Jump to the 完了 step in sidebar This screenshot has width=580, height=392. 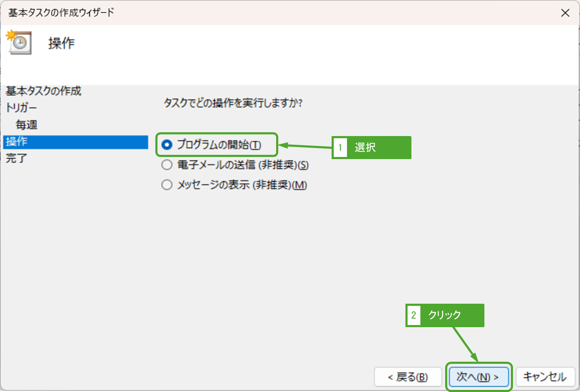click(16, 158)
